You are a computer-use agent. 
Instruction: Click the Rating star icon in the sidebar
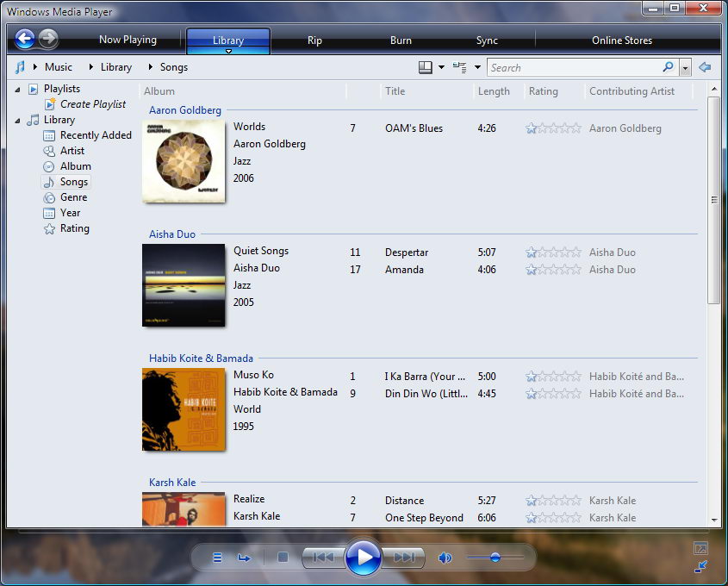[49, 228]
